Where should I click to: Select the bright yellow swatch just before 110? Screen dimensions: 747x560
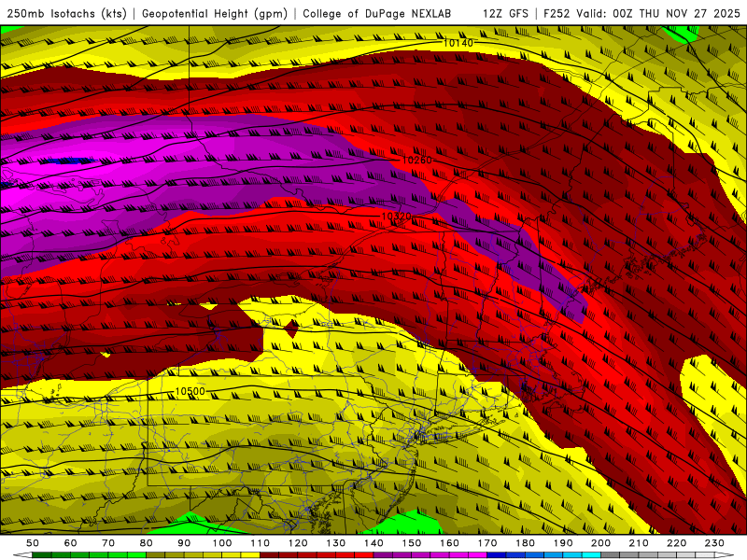pyautogui.click(x=250, y=555)
